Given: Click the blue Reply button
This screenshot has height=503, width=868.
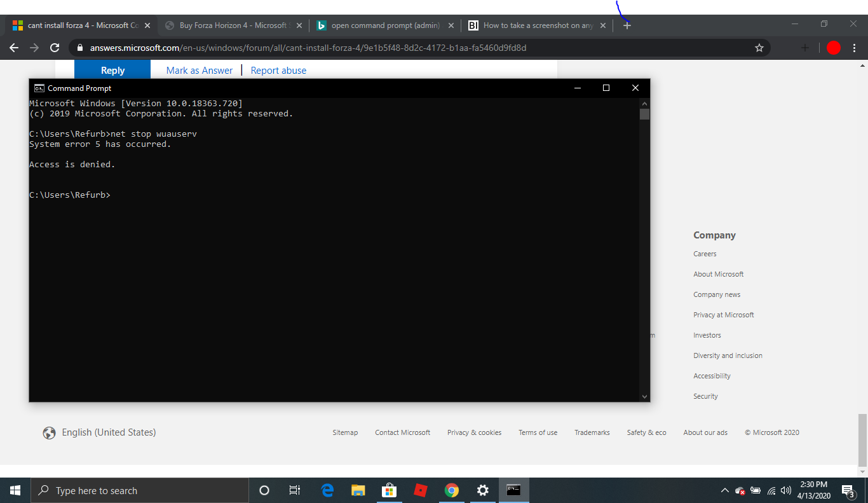Looking at the screenshot, I should pyautogui.click(x=112, y=70).
